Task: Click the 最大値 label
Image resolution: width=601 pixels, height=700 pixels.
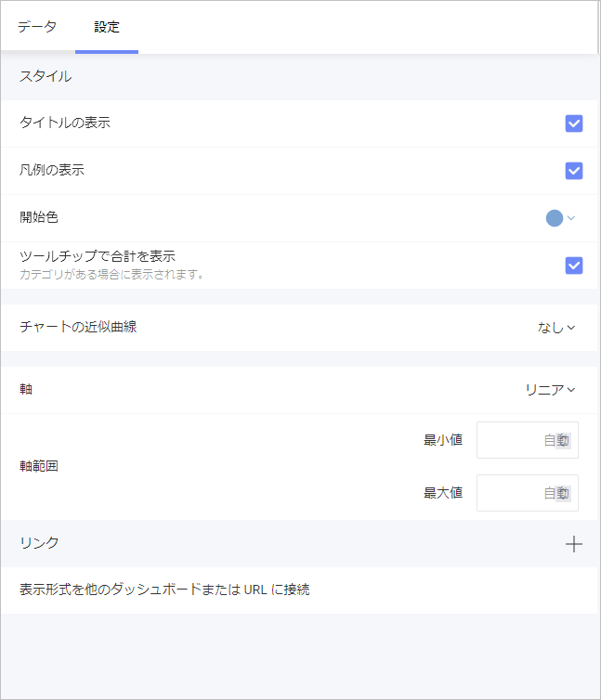Action: [x=443, y=493]
